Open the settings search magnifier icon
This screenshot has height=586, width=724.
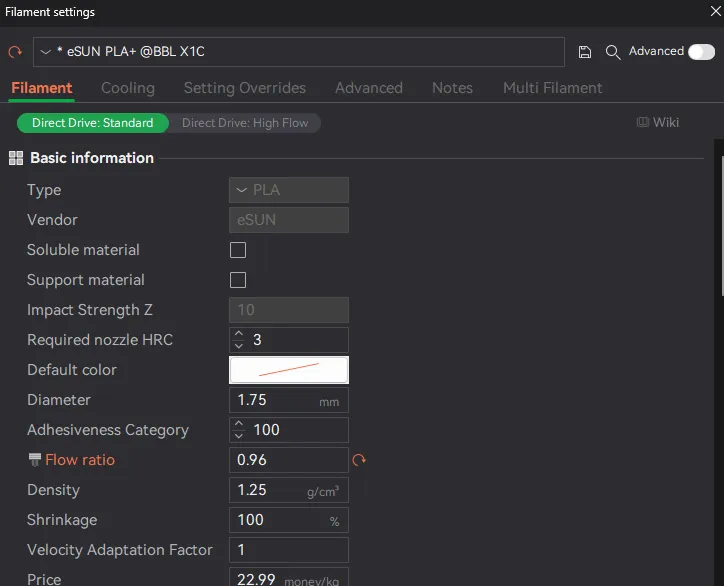pos(613,52)
